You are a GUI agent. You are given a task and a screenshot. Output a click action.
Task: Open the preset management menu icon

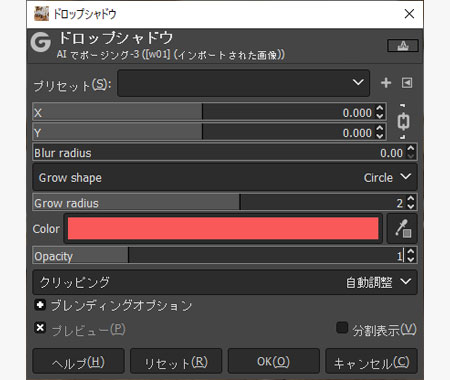click(x=407, y=83)
